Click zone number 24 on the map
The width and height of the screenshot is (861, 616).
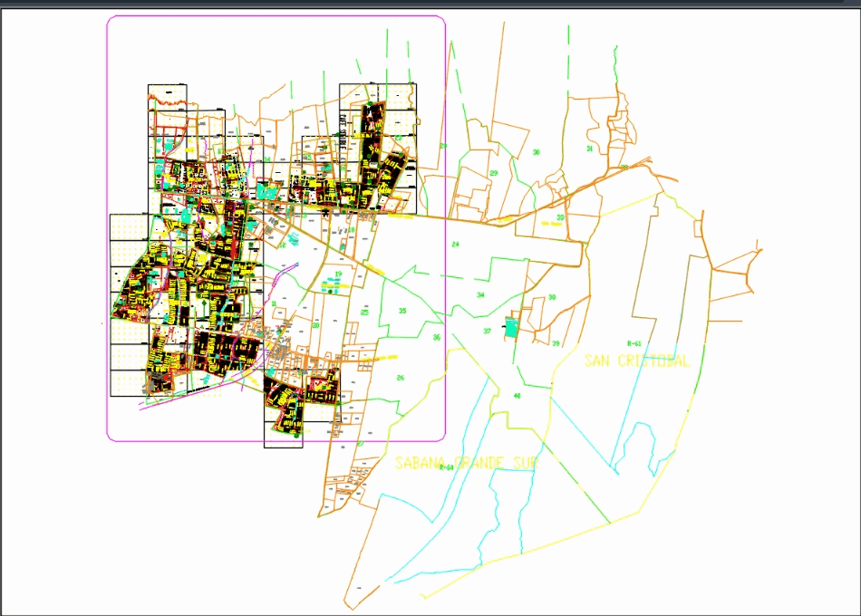coord(457,244)
